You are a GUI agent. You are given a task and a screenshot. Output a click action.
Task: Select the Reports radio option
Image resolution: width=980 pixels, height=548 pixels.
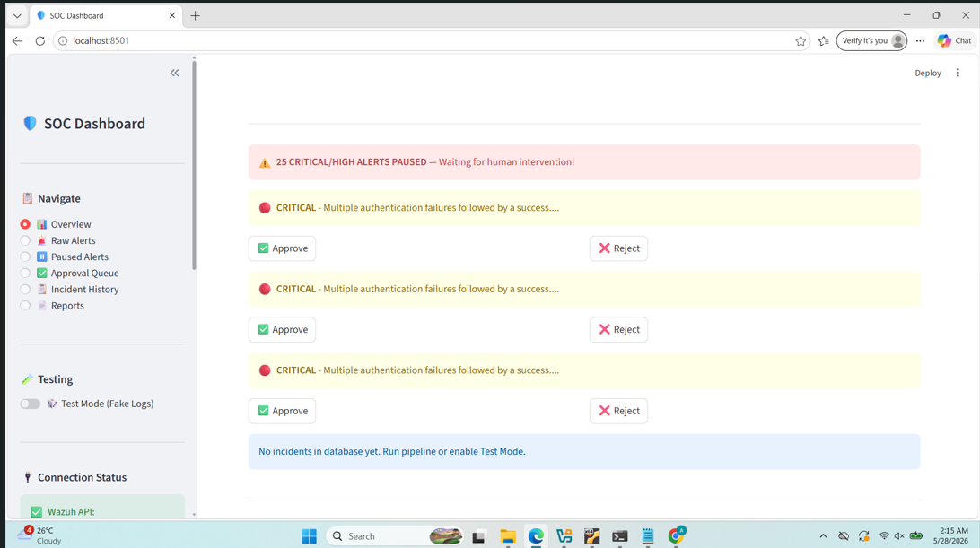pyautogui.click(x=25, y=306)
